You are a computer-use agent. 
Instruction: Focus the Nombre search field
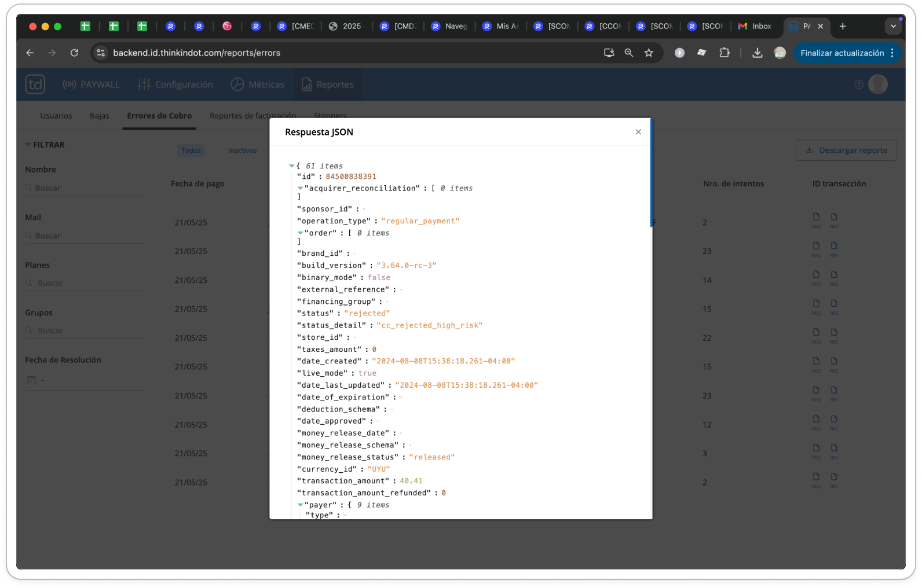(85, 188)
